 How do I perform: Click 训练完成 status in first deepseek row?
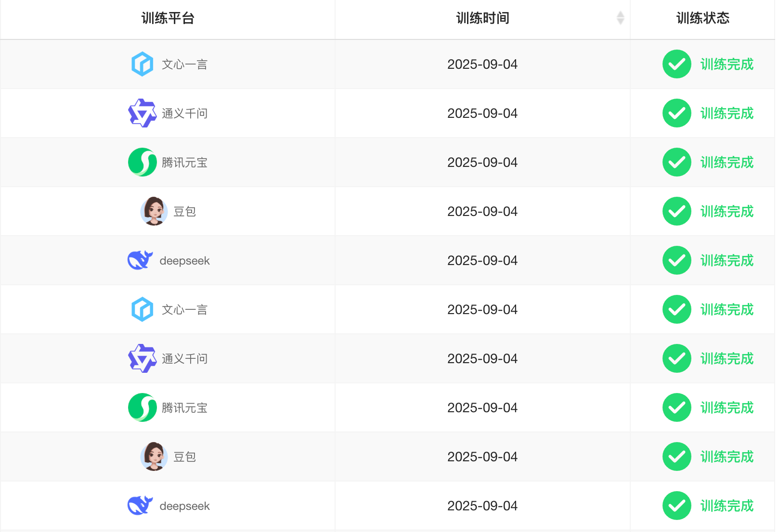click(727, 261)
